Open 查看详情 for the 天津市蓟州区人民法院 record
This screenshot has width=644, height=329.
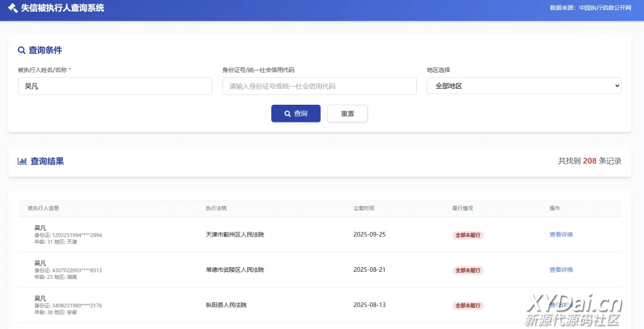tap(561, 234)
